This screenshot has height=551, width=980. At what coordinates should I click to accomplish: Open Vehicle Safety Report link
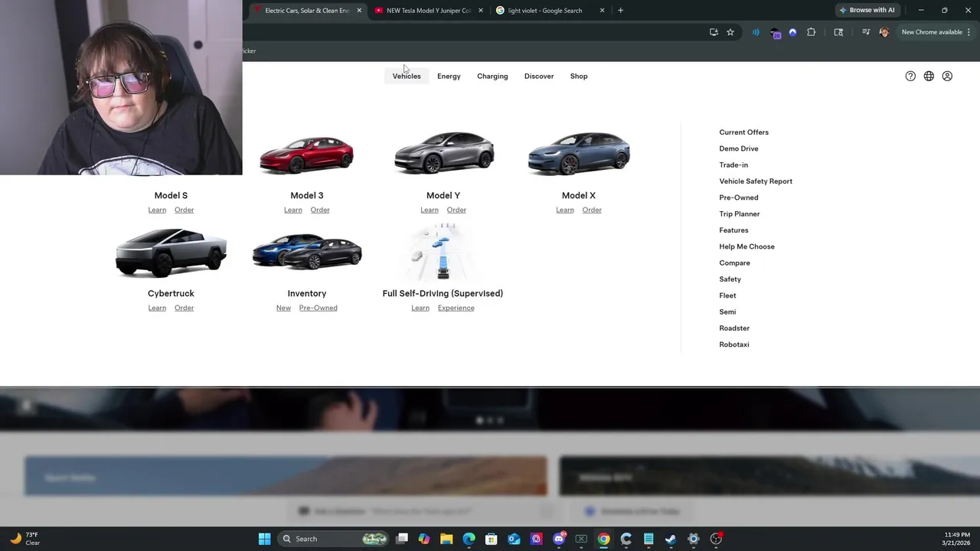pyautogui.click(x=756, y=181)
